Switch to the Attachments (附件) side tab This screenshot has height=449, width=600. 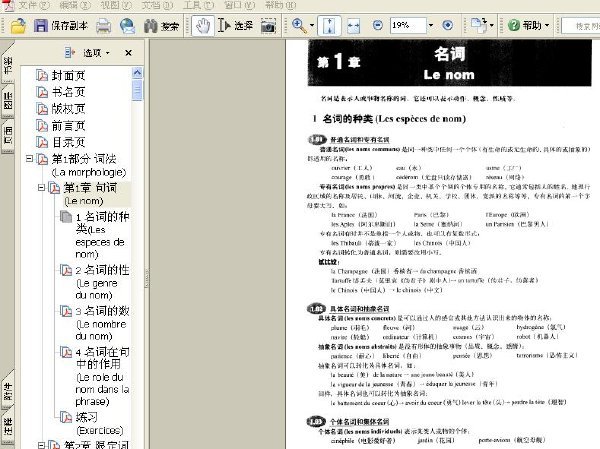click(7, 391)
